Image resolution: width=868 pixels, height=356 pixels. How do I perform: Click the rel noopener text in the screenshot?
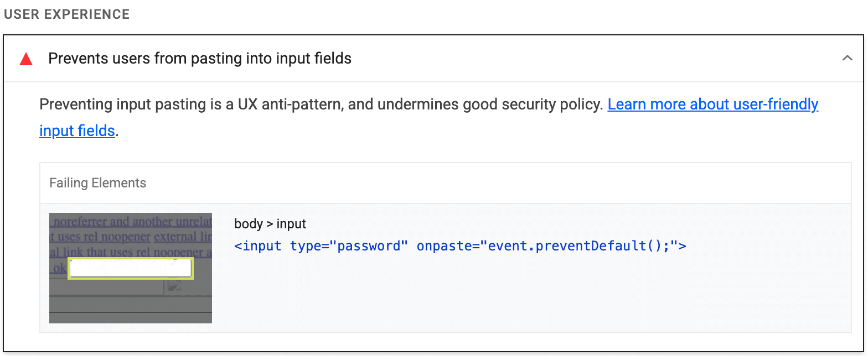(121, 236)
